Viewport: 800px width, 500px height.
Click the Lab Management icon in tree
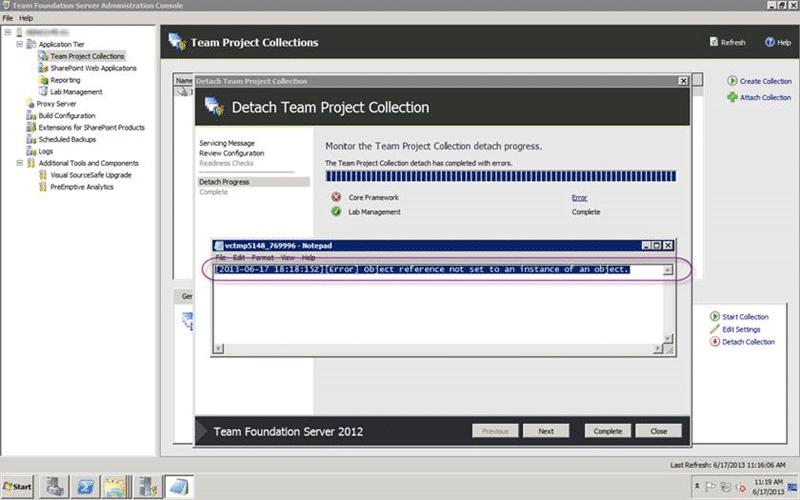point(43,92)
